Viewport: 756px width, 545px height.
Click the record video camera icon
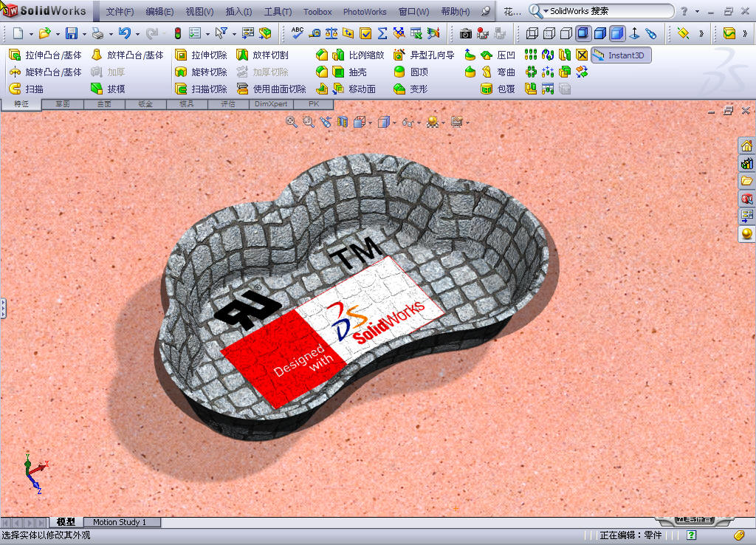click(483, 33)
